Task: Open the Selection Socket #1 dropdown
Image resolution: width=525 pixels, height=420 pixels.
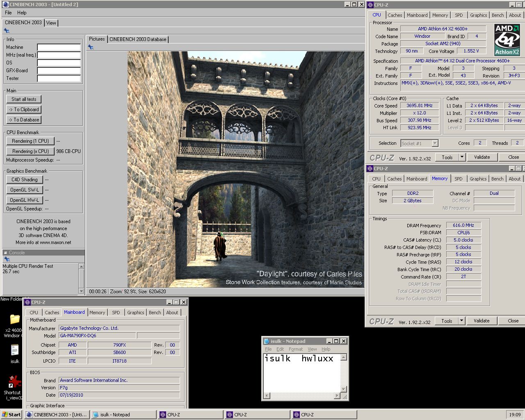Action: (x=435, y=143)
